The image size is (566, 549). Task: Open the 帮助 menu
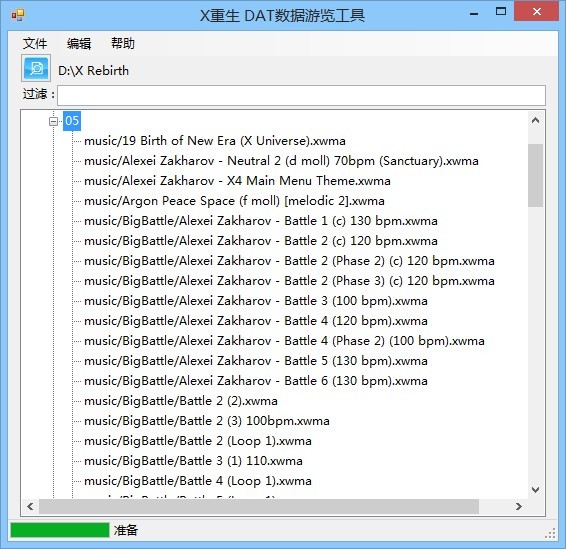123,44
